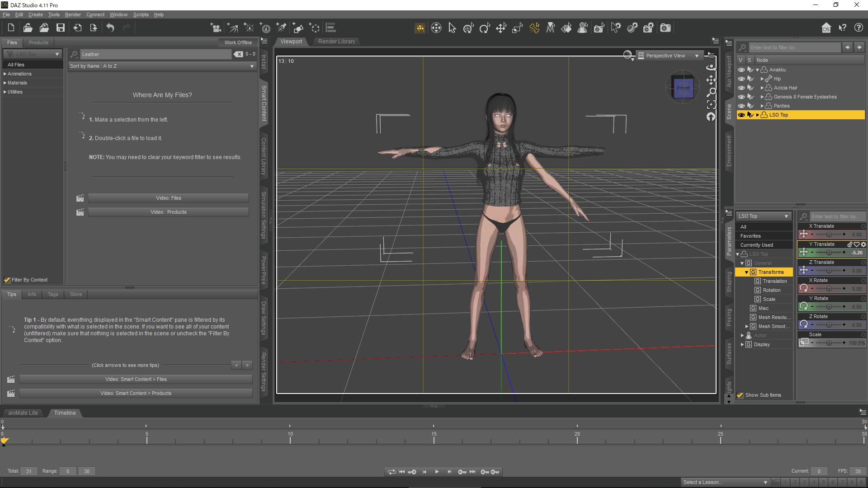868x488 pixels.
Task: Click Video Smart Content Products button
Action: pos(135,393)
